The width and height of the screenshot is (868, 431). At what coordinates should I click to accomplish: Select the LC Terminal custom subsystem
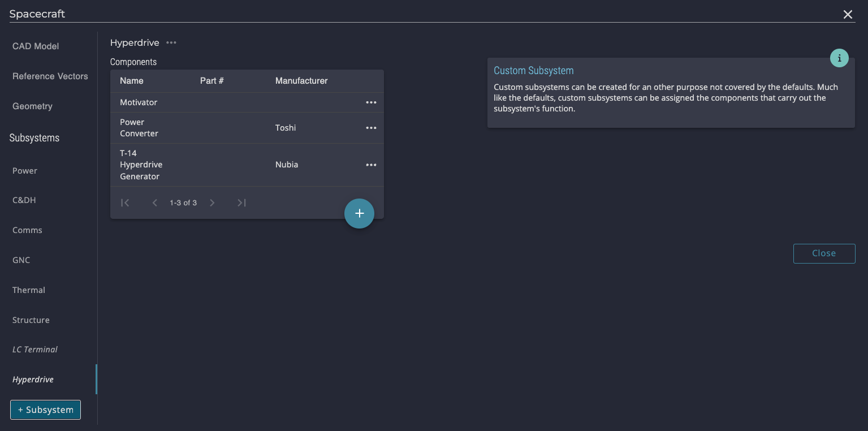click(35, 350)
